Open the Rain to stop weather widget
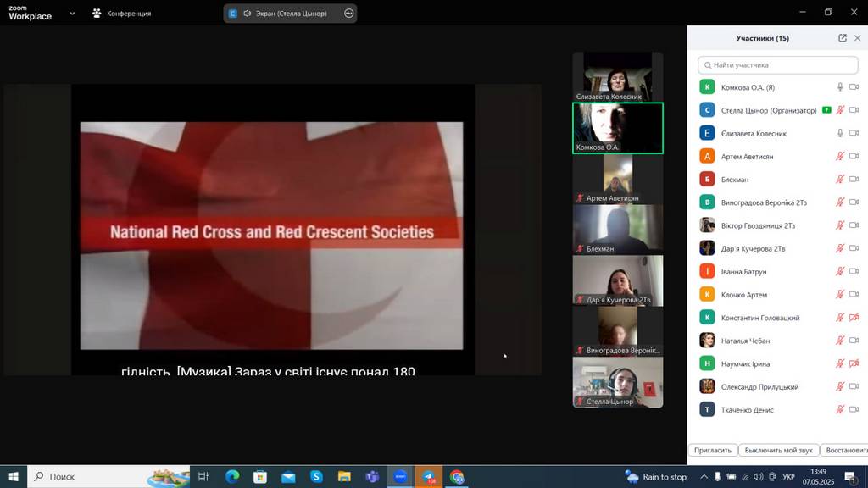868x488 pixels. (656, 476)
